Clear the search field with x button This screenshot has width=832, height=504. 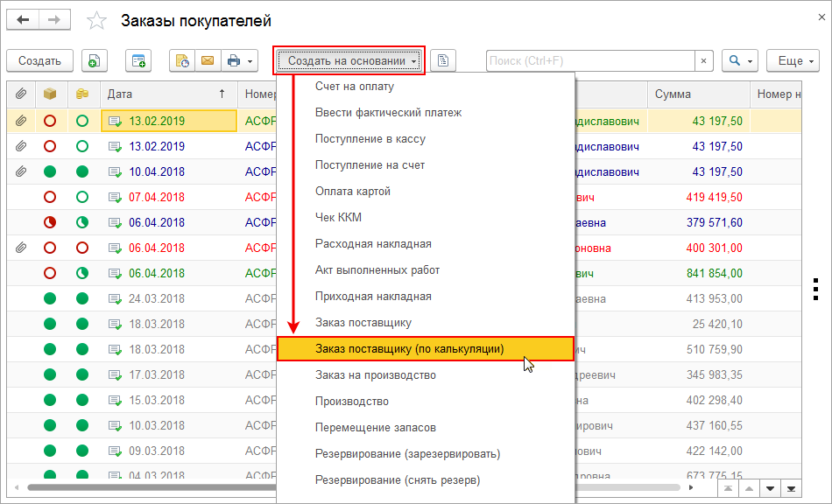pos(703,61)
